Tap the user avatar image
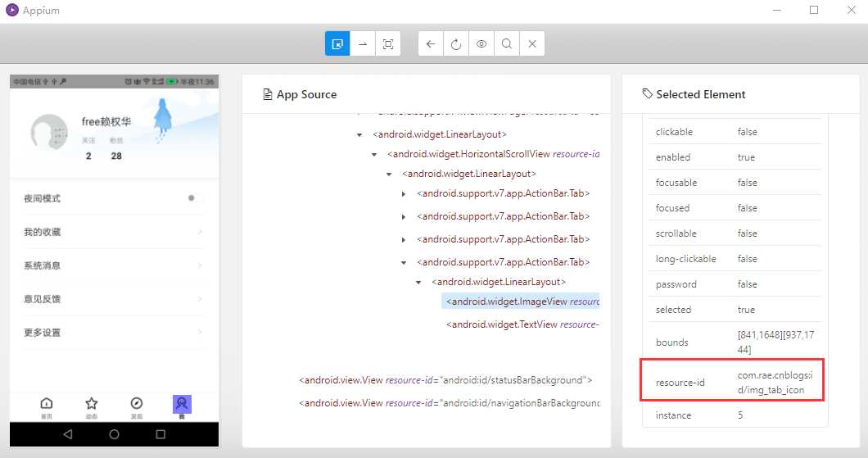Viewport: 868px width, 458px height. 49,133
